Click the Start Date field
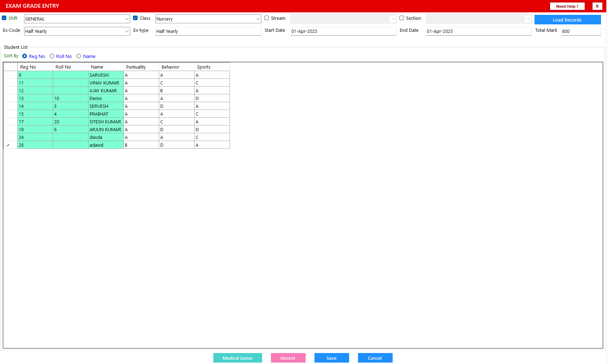Viewport: 607px width, 364px height. (343, 31)
